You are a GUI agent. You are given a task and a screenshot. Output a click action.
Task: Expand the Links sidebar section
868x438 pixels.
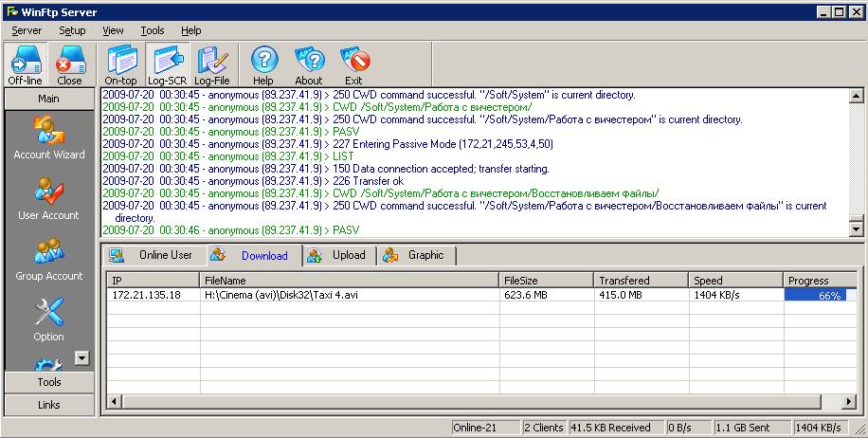[49, 405]
